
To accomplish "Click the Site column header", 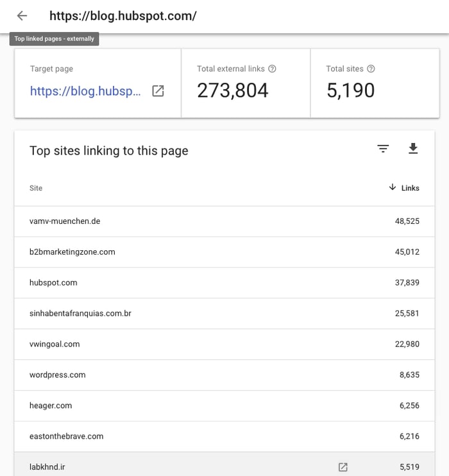I will coord(36,188).
